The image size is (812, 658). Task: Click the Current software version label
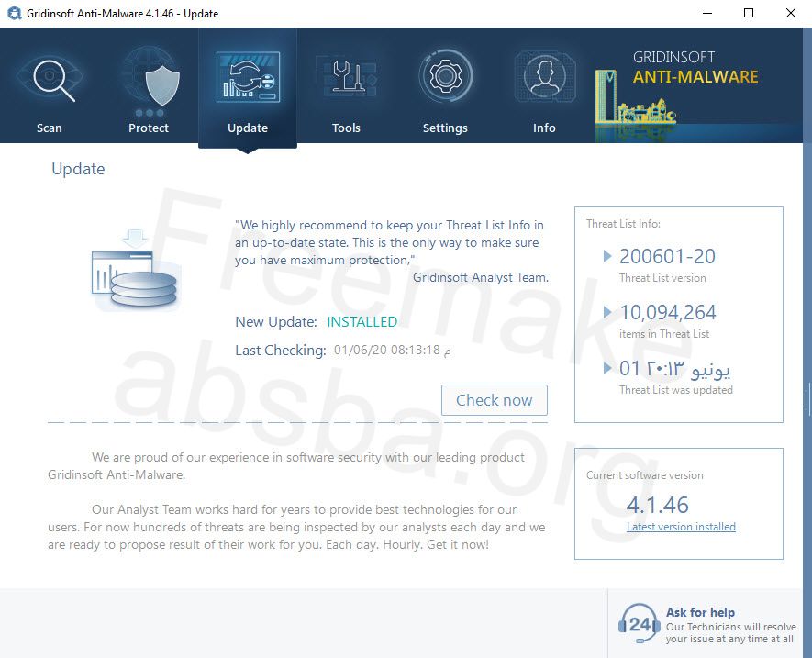coord(644,475)
